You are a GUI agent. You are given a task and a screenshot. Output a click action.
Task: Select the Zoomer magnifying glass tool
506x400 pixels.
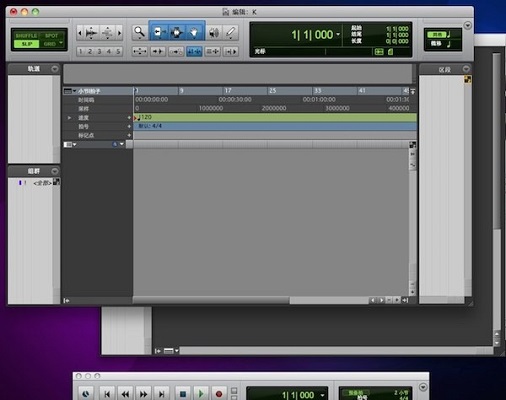(140, 32)
